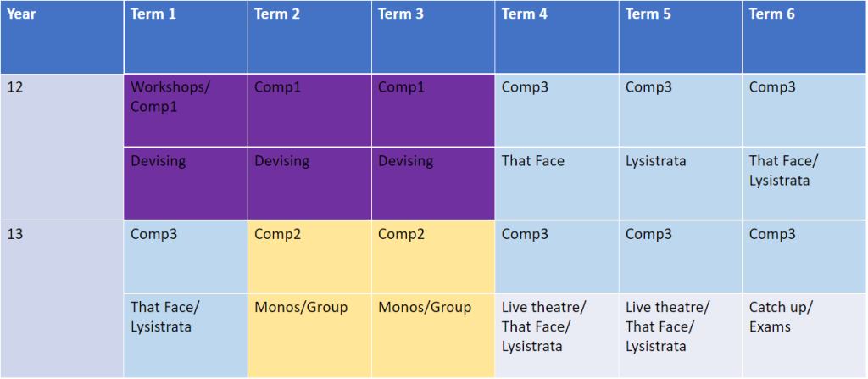The image size is (868, 379).
Task: Click the Devising cell under Term 3
Action: [x=433, y=183]
